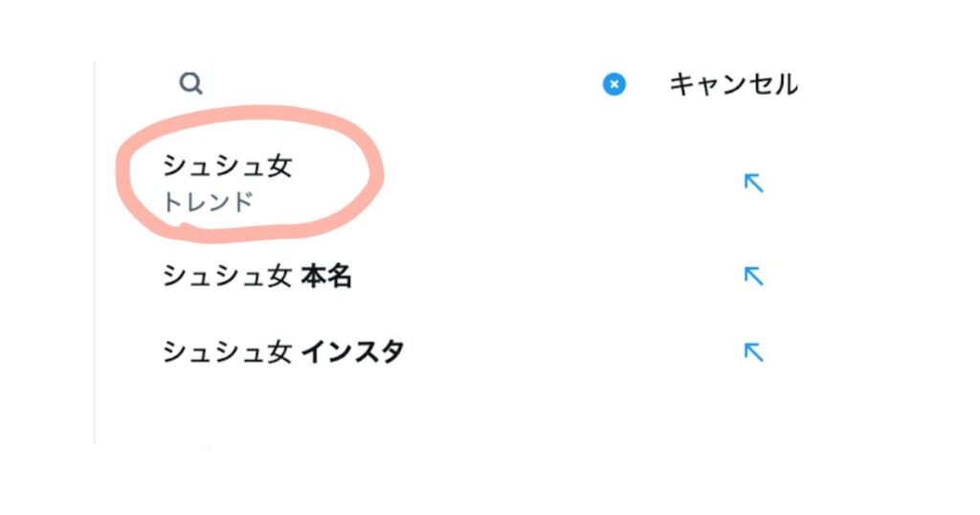Cancel the search with キャンセル
The height and width of the screenshot is (515, 980).
[733, 84]
